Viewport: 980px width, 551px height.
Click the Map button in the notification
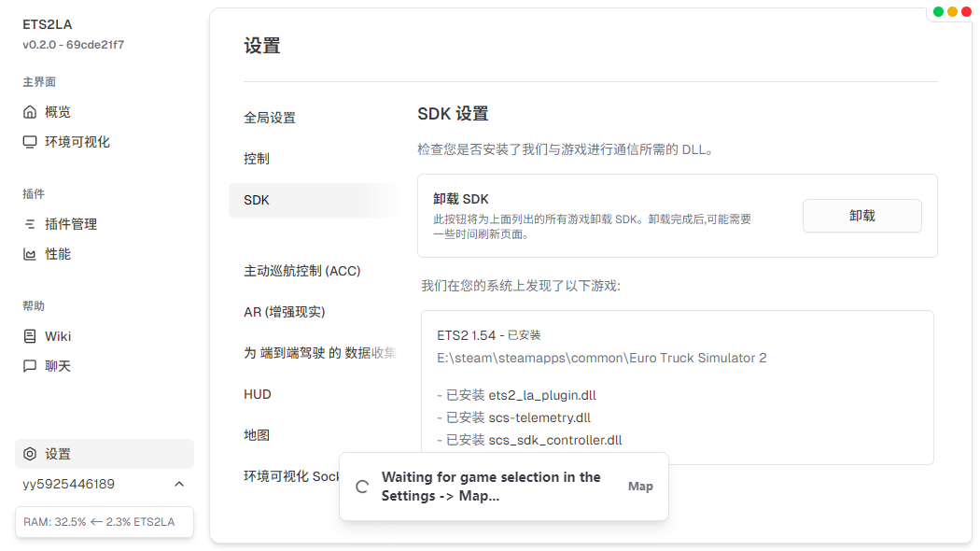click(x=640, y=487)
